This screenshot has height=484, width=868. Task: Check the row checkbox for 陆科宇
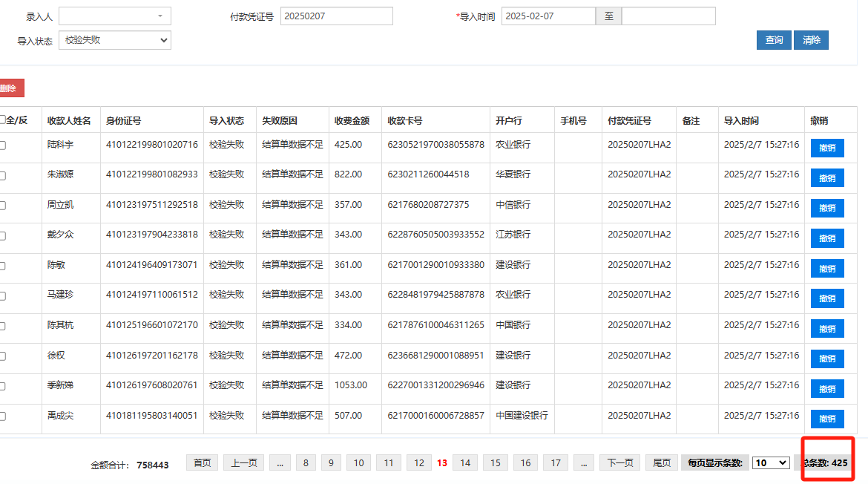coord(3,145)
